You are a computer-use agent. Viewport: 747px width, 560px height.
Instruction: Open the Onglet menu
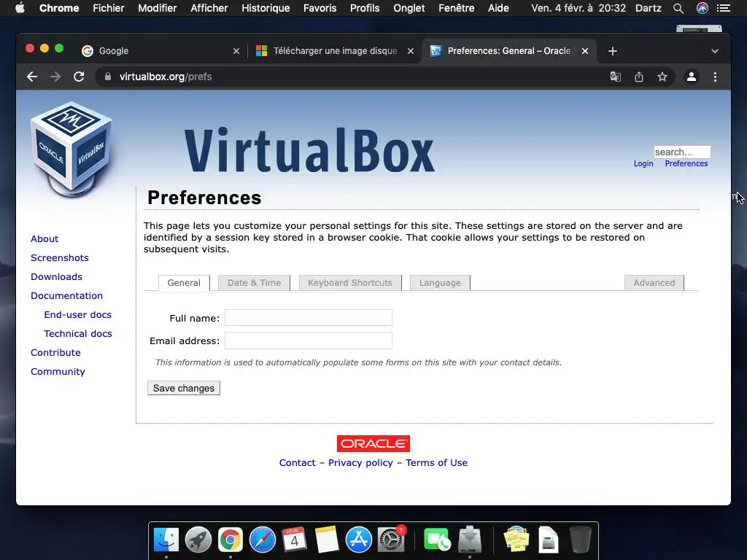coord(409,8)
